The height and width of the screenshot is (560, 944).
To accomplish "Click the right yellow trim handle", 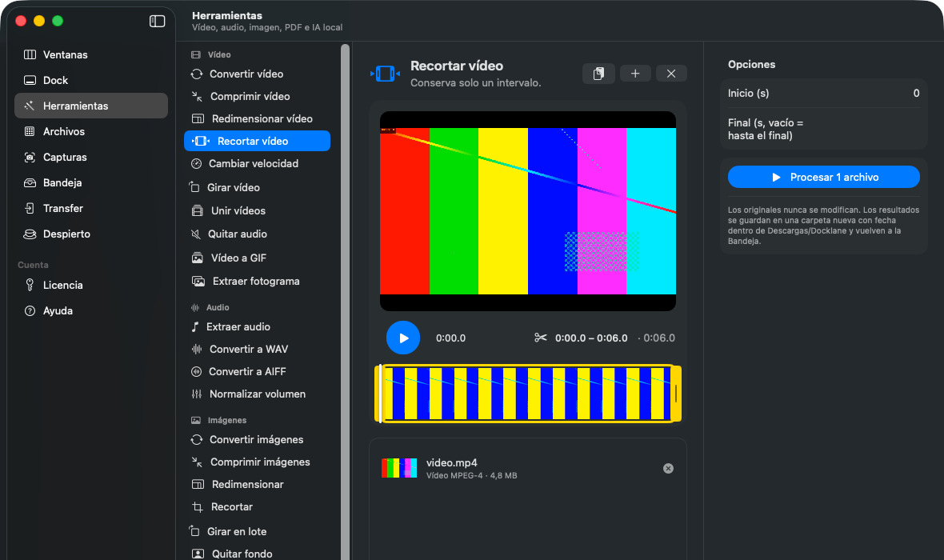I will tap(677, 394).
